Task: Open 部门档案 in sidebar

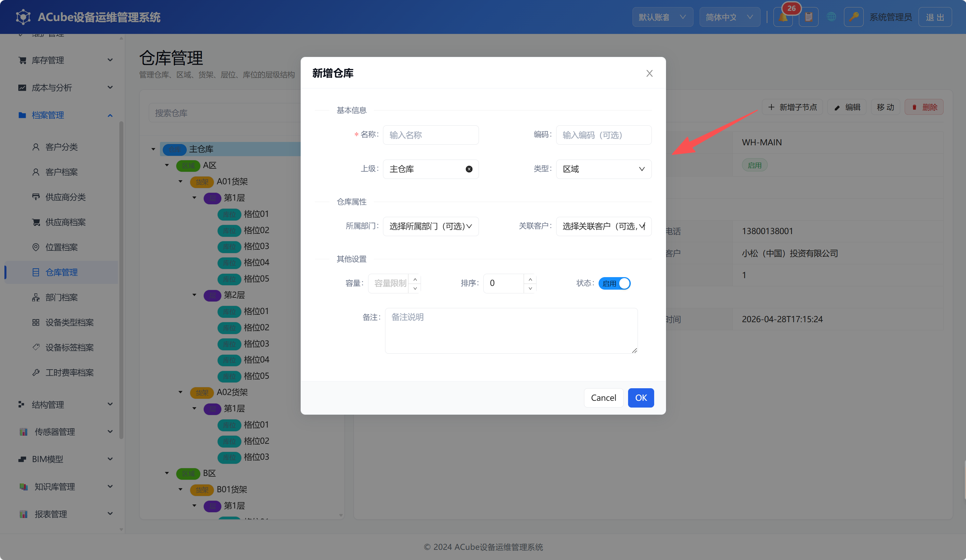Action: (x=61, y=298)
